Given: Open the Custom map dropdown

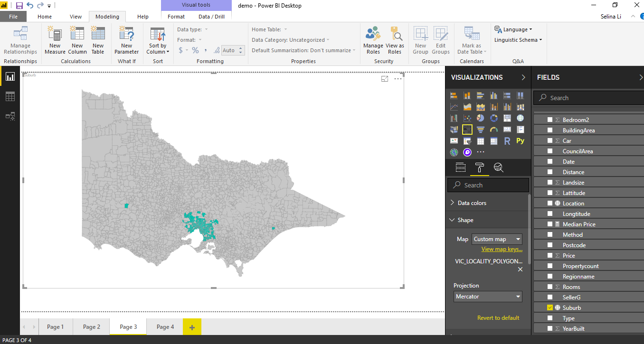Looking at the screenshot, I should click(497, 239).
